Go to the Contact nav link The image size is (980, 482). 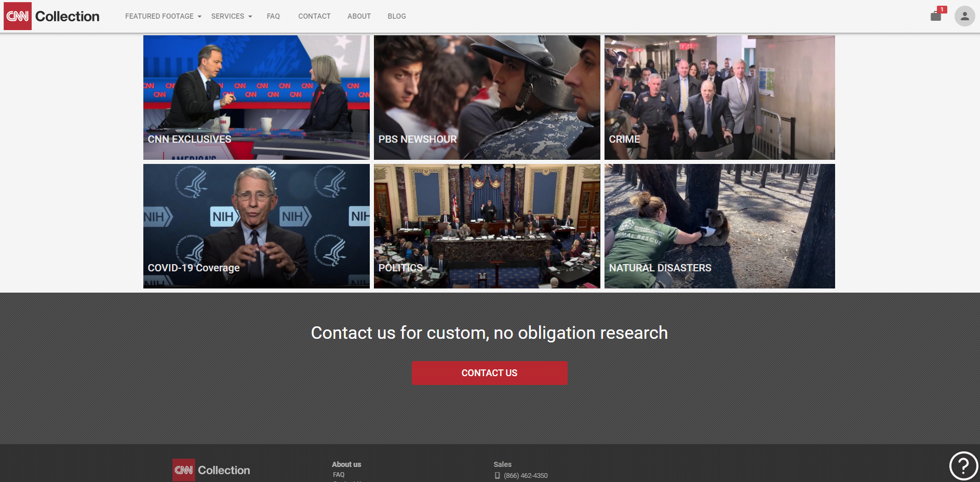click(x=314, y=16)
